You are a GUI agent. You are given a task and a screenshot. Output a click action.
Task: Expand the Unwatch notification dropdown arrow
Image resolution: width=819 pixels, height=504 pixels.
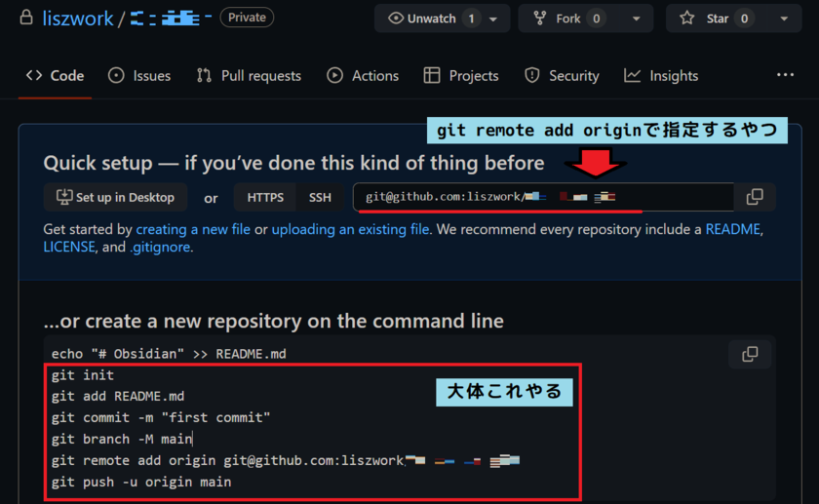tap(493, 19)
